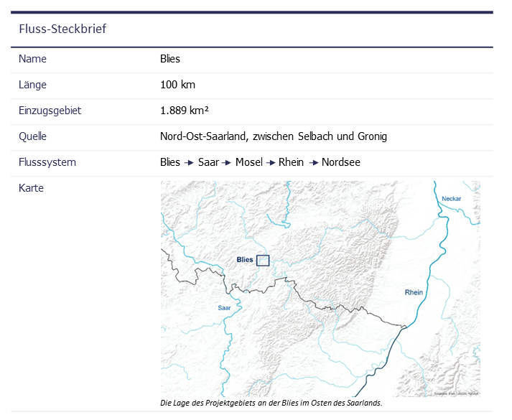Image resolution: width=512 pixels, height=420 pixels.
Task: Click the arrow between Mosel and Rhein
Action: 271,162
